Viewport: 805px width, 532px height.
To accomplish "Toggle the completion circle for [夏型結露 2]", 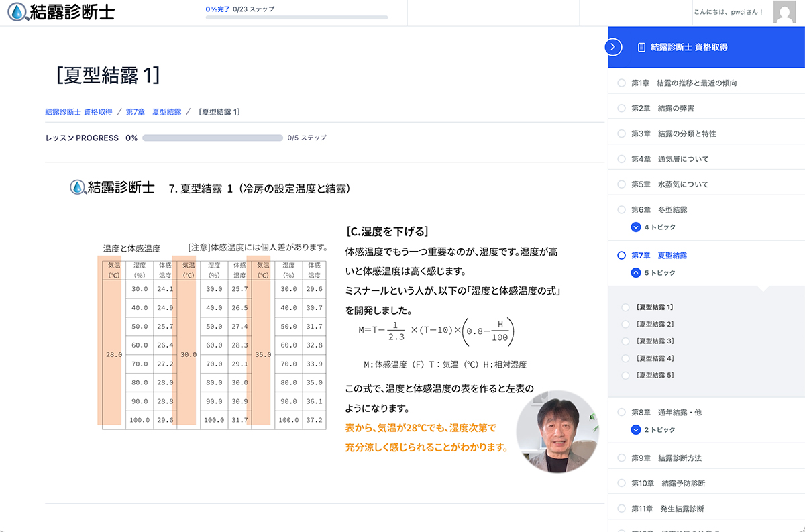I will tap(625, 325).
